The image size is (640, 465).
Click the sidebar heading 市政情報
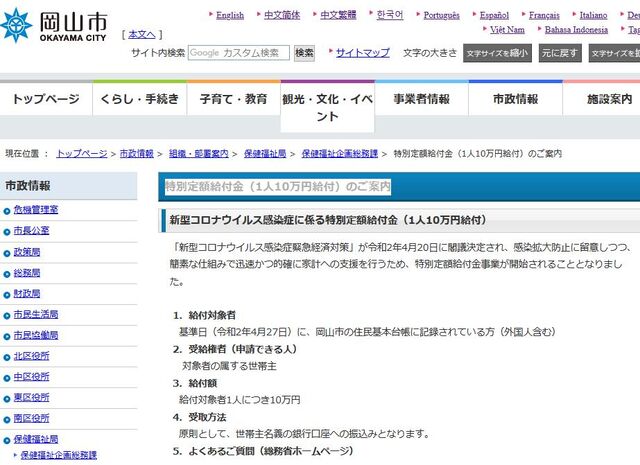(28, 186)
